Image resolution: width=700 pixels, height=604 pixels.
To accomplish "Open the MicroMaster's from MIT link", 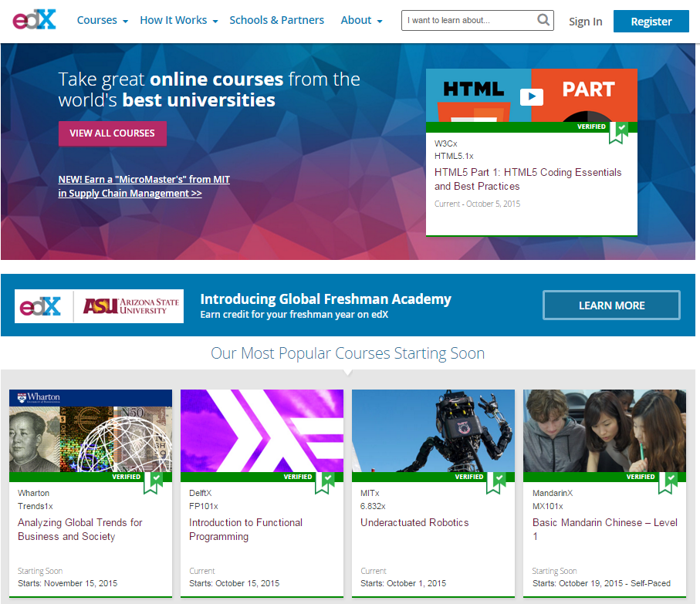I will [144, 187].
